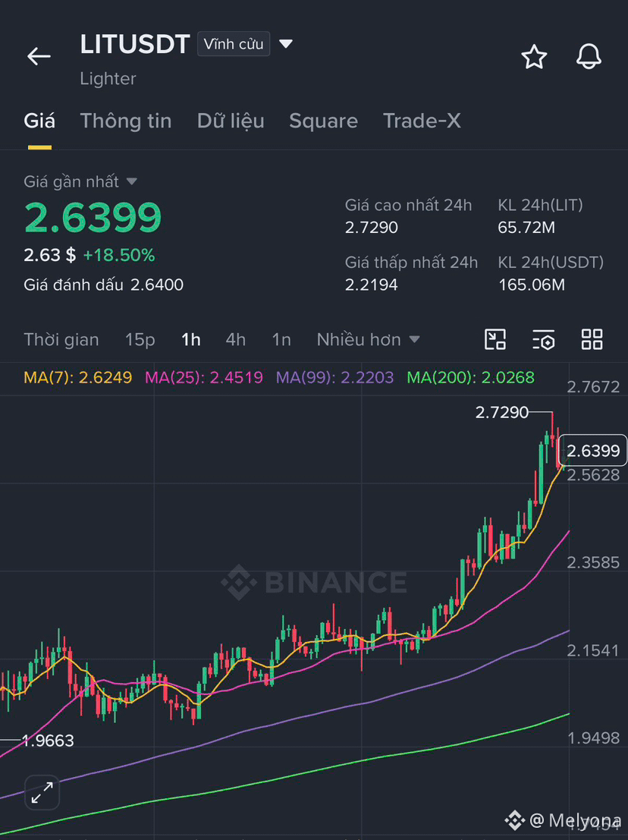Click the +18.50% change value
The width and height of the screenshot is (628, 840).
119,255
